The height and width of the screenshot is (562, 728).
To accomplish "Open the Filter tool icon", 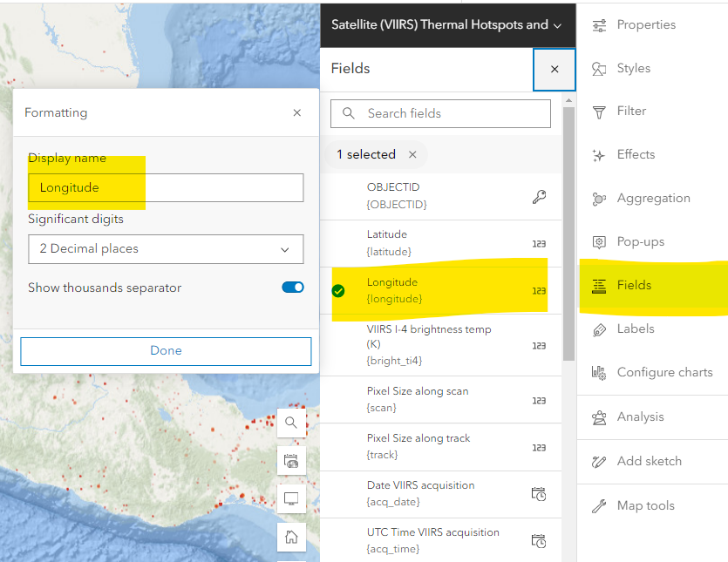I will [599, 112].
